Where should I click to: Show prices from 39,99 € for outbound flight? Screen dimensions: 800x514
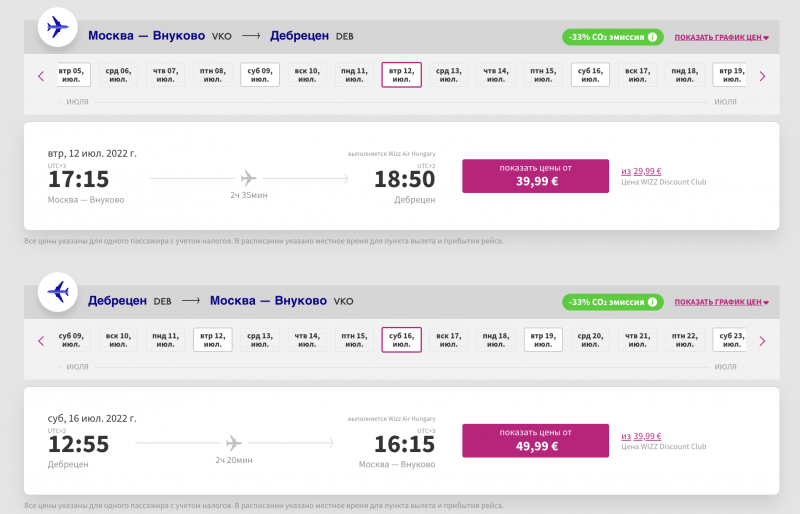(535, 176)
